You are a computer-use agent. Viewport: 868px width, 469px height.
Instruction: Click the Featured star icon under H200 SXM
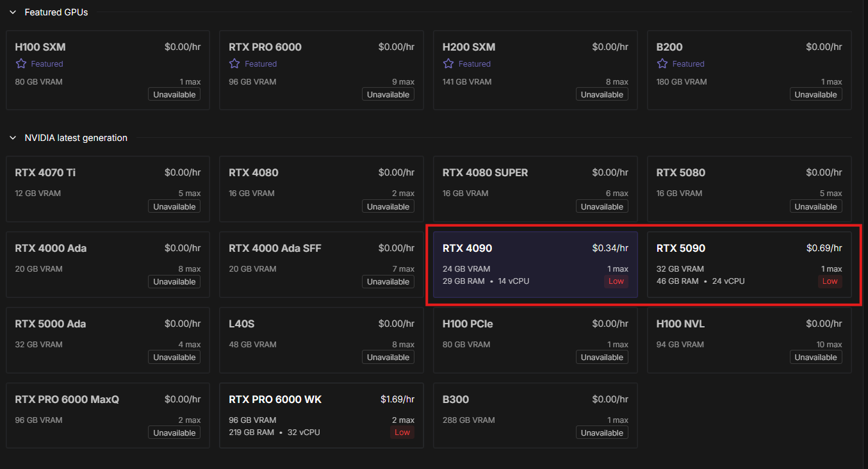448,63
